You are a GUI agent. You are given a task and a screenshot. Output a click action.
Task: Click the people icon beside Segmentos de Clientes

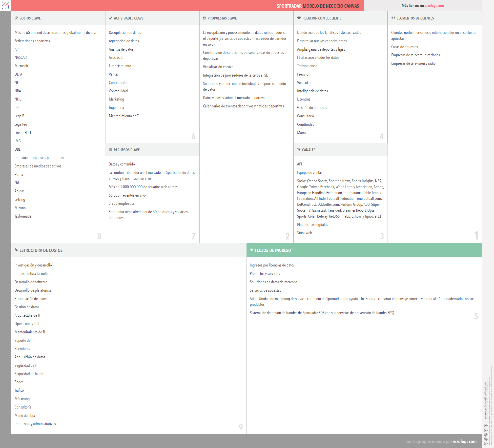[393, 18]
